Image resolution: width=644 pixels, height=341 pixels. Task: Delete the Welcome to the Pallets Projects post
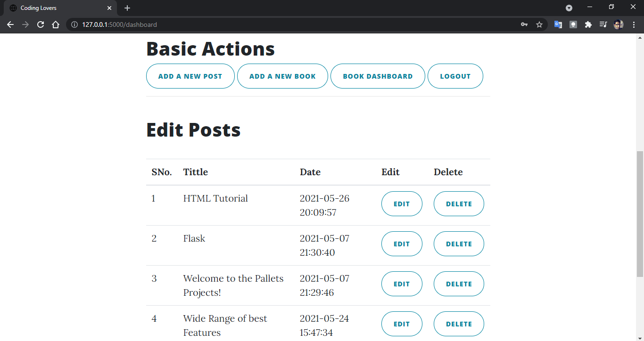[459, 284]
